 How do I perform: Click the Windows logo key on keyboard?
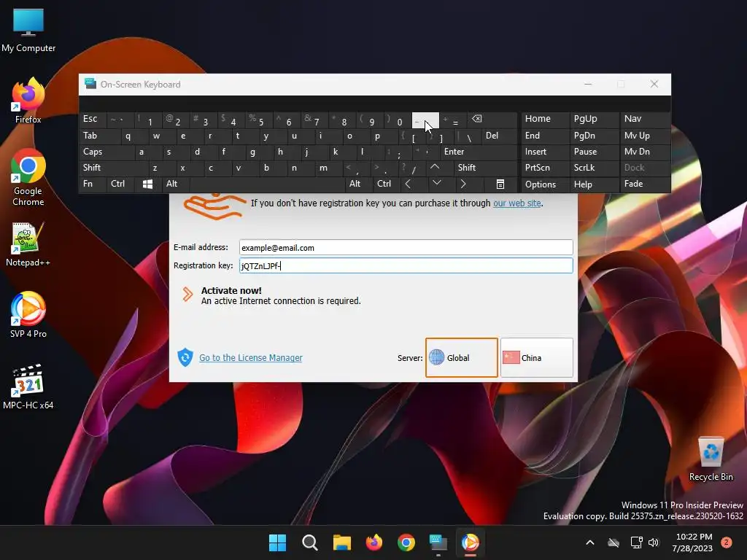point(147,184)
